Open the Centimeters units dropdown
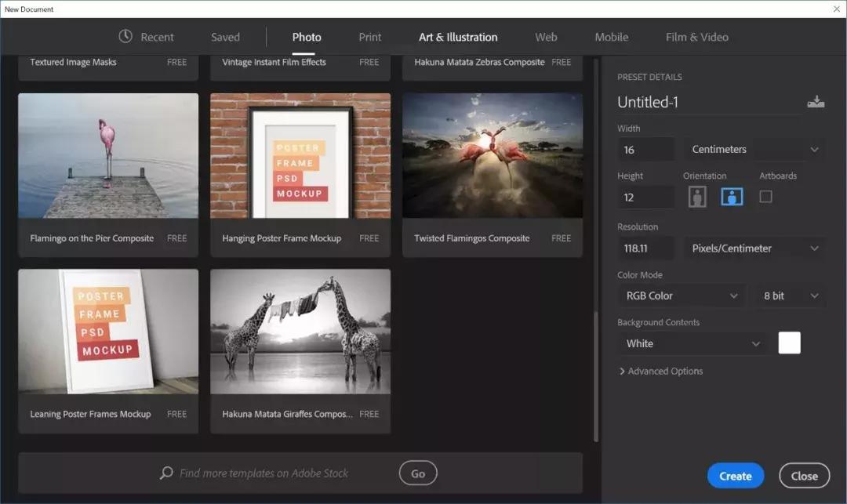Viewport: 847px width, 504px height. (x=754, y=150)
